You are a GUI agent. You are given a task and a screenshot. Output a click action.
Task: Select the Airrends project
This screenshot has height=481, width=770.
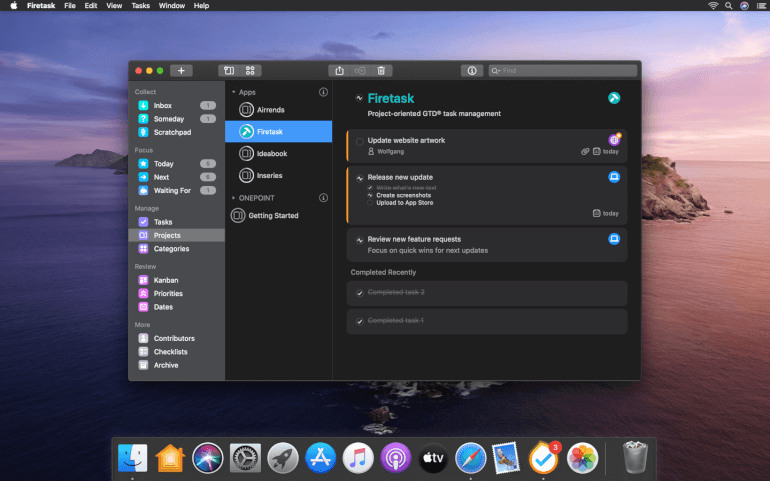(278, 110)
